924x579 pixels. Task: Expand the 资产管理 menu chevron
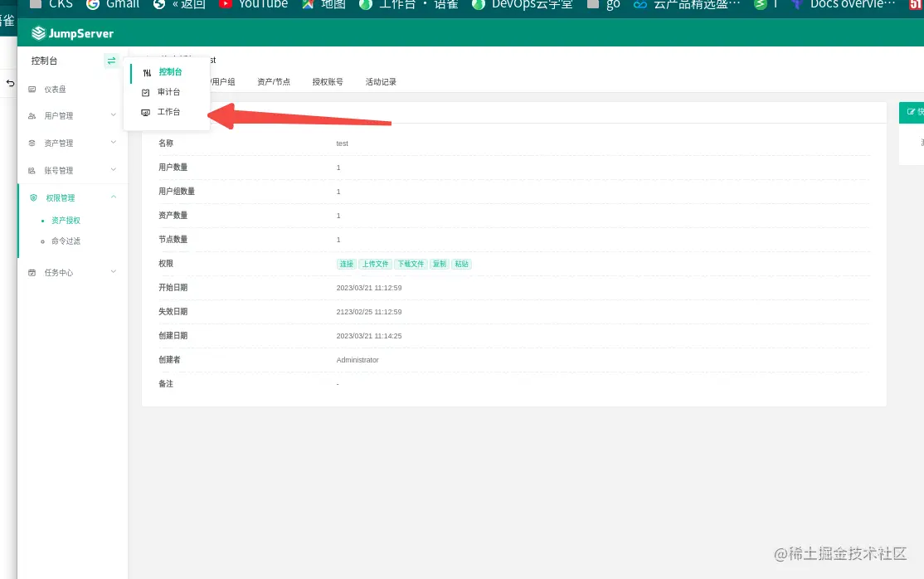(x=113, y=142)
